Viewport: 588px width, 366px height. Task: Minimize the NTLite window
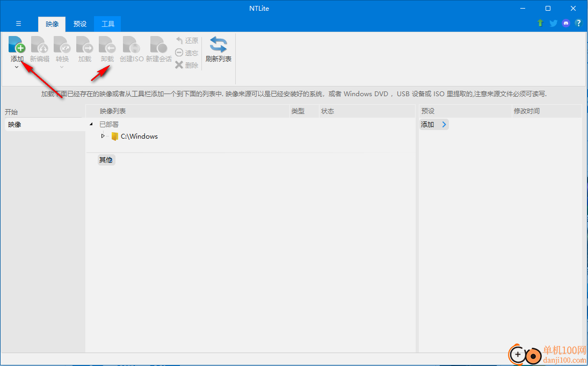522,8
